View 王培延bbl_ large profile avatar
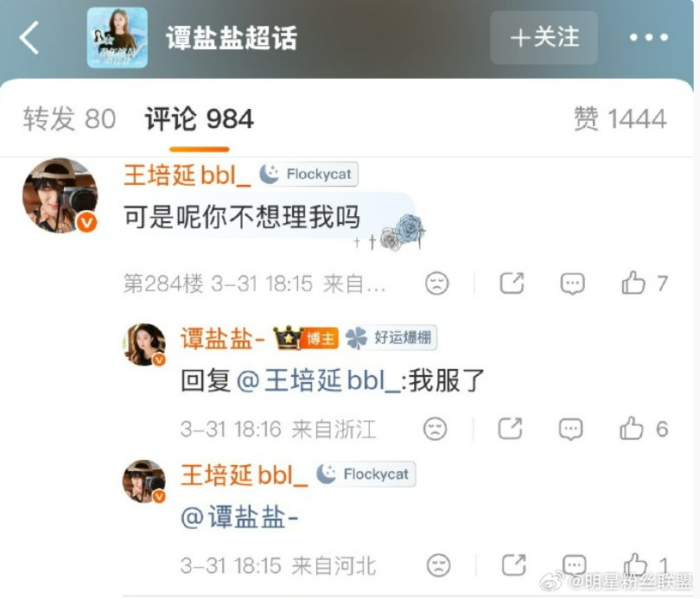 click(x=60, y=195)
